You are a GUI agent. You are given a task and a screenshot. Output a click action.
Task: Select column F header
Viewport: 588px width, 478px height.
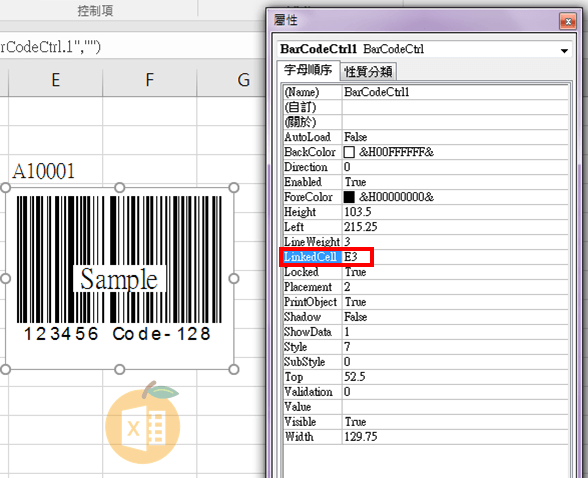(150, 80)
